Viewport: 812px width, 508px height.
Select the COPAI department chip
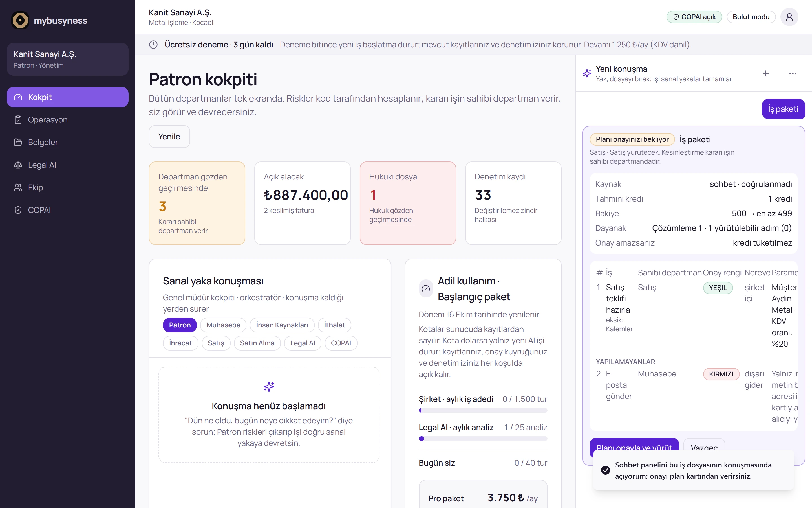(x=341, y=343)
